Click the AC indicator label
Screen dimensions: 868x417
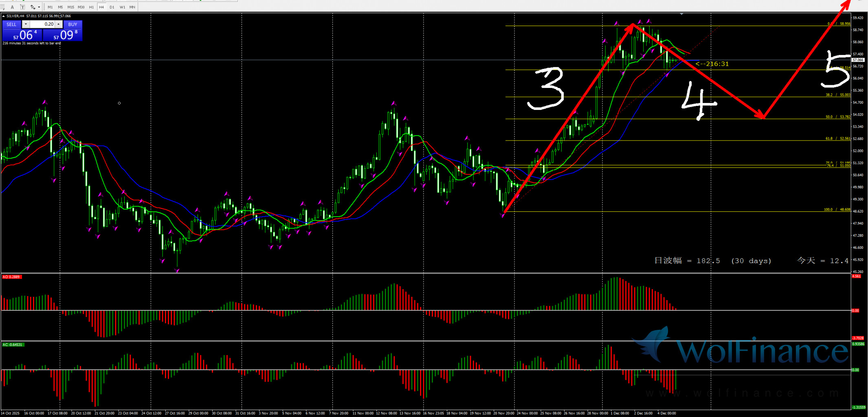coord(13,345)
